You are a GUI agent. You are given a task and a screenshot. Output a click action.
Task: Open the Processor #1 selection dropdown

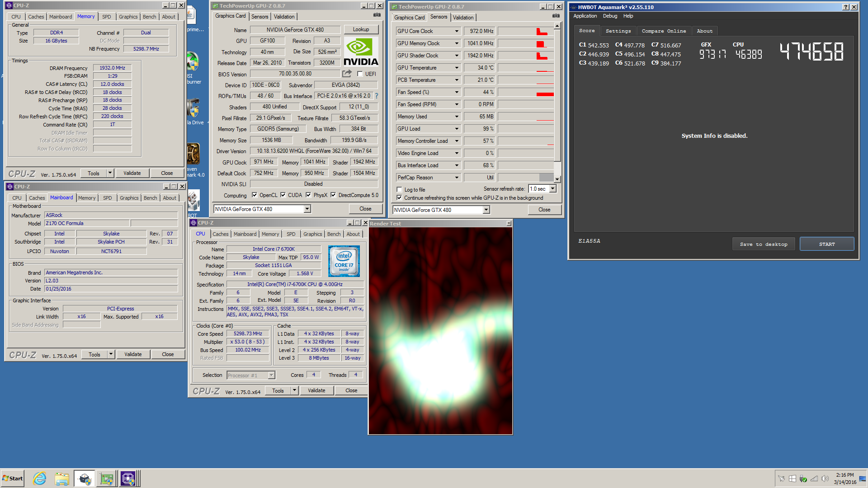(x=271, y=375)
